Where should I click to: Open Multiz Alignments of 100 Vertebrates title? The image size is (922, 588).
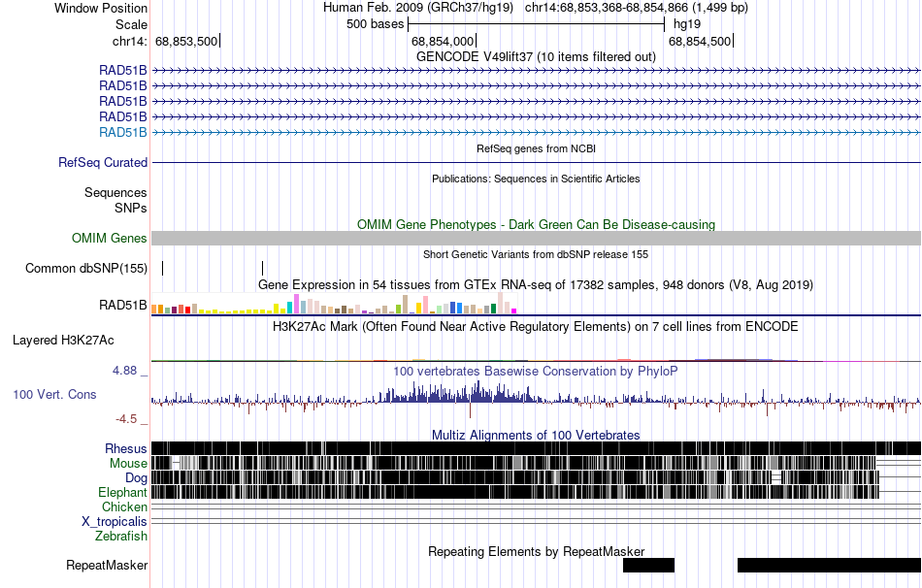(x=536, y=435)
